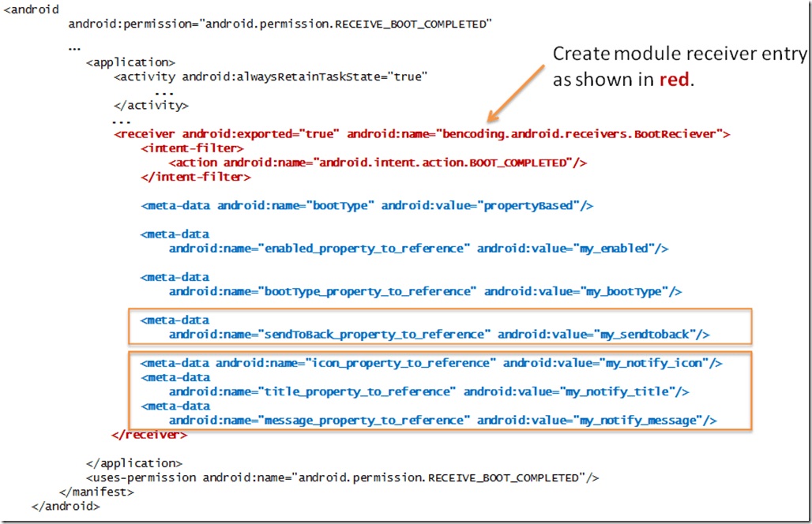Select the activity alwaysRetainTaskState line
812x524 pixels.
click(x=271, y=77)
